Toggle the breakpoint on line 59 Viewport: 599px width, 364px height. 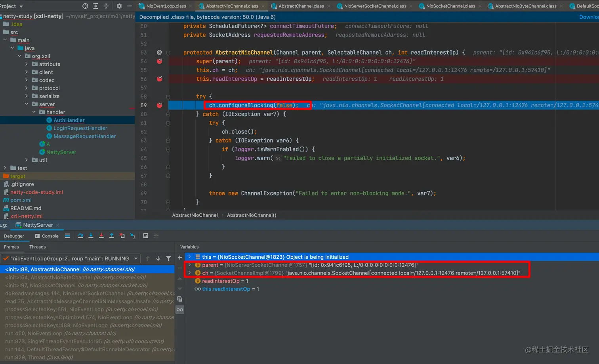(x=159, y=105)
